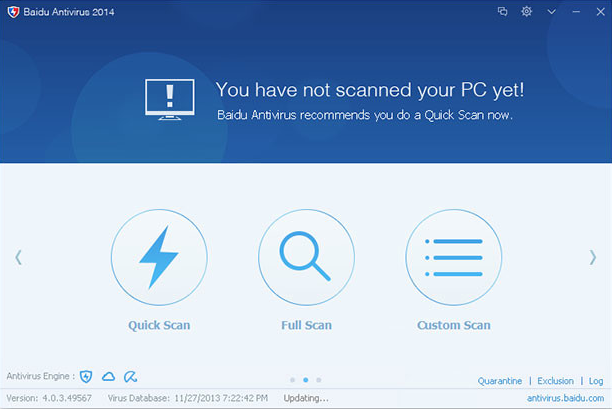Go to previous page with left chevron

18,258
